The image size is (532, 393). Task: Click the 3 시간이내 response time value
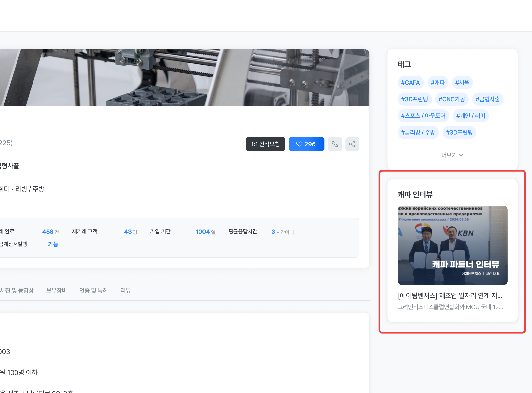[x=283, y=232]
